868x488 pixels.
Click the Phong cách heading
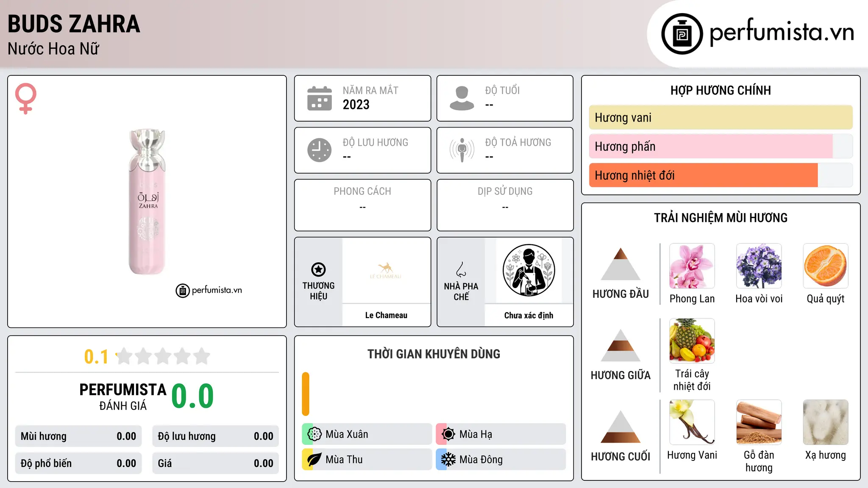(x=362, y=191)
